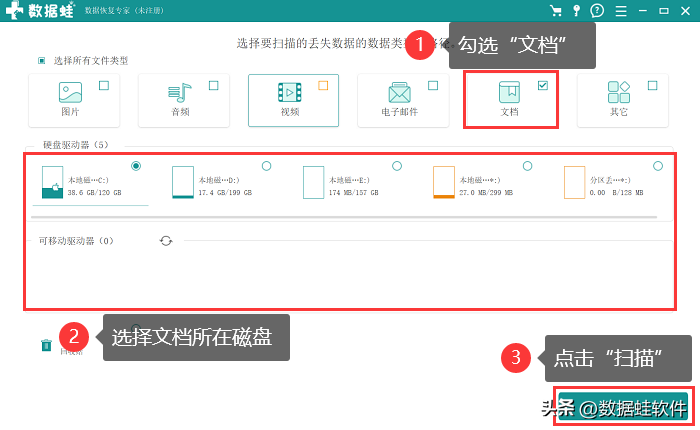Image resolution: width=700 pixels, height=430 pixels.
Task: Click the 其它 other file types icon
Action: coord(619,93)
